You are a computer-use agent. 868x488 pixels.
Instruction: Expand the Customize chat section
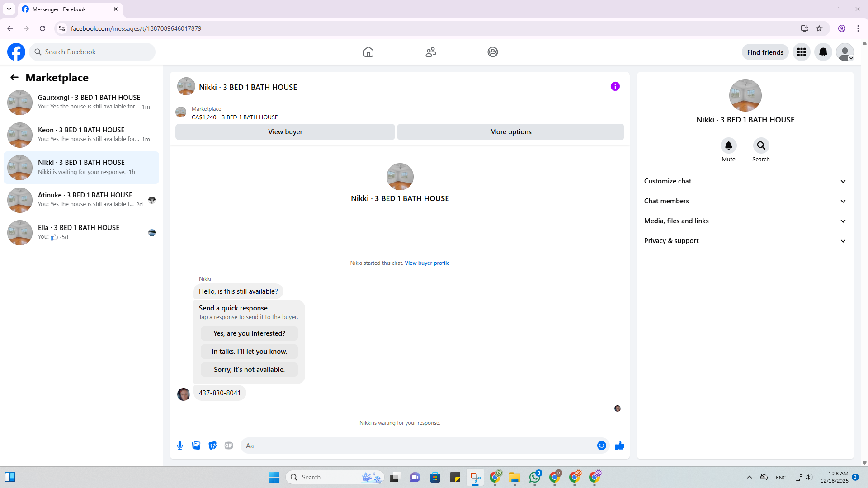(x=745, y=181)
